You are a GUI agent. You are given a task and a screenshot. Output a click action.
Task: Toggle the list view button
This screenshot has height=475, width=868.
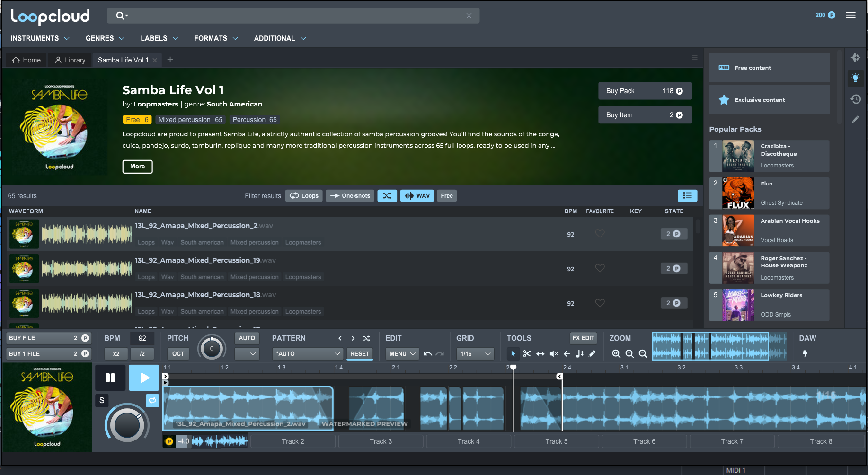point(687,195)
